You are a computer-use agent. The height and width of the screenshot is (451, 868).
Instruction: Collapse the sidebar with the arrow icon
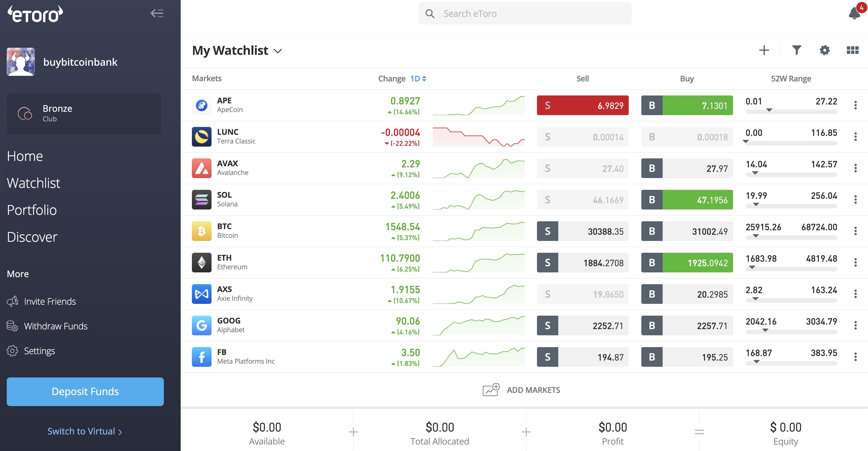(157, 13)
